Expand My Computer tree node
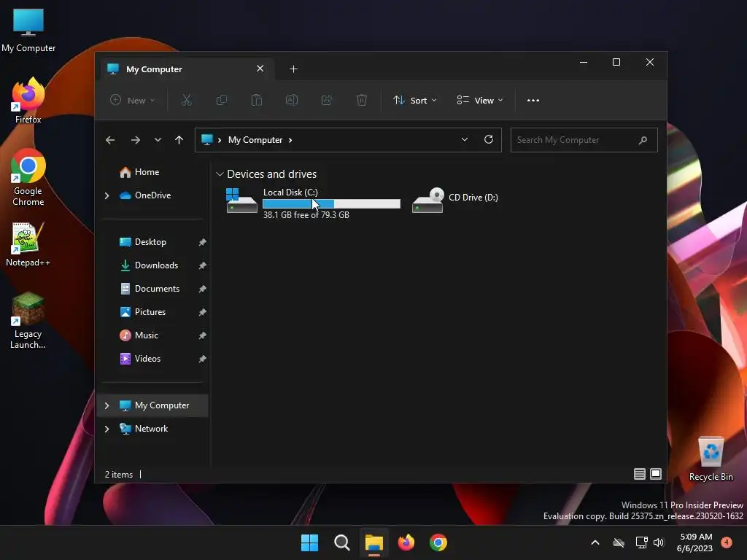Viewport: 747px width, 560px height. [x=107, y=405]
